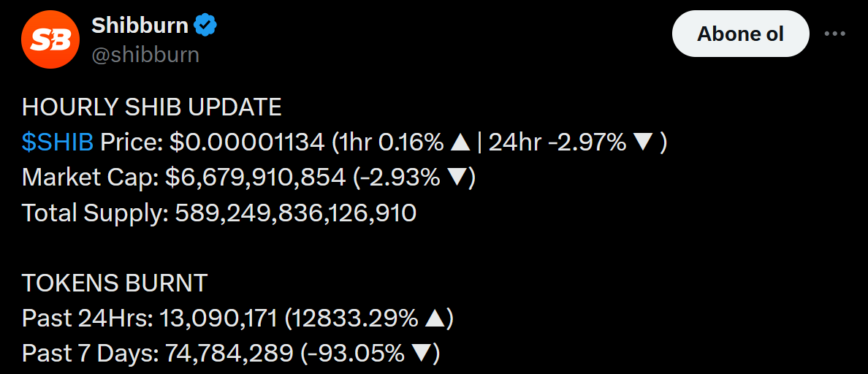The height and width of the screenshot is (374, 868).
Task: Click the Past 7 Days 74,784,289 figure
Action: 229,354
